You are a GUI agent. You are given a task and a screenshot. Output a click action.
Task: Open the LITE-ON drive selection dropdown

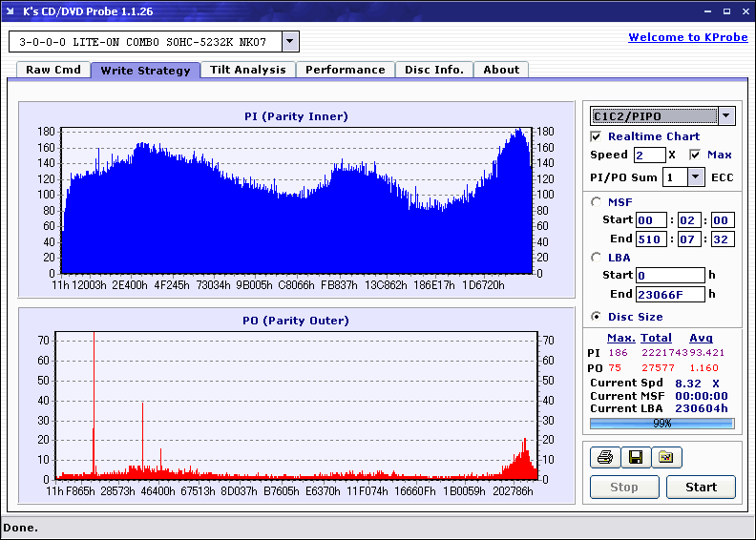[x=290, y=42]
